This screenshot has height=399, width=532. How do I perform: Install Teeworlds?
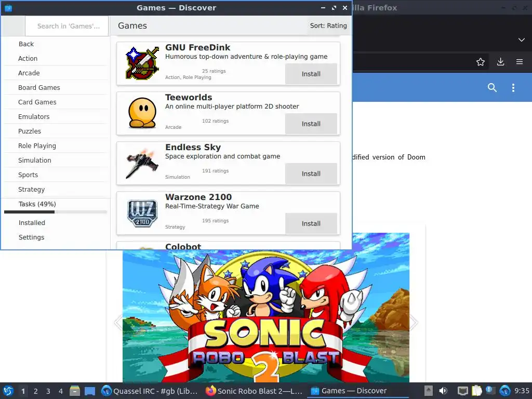[311, 124]
